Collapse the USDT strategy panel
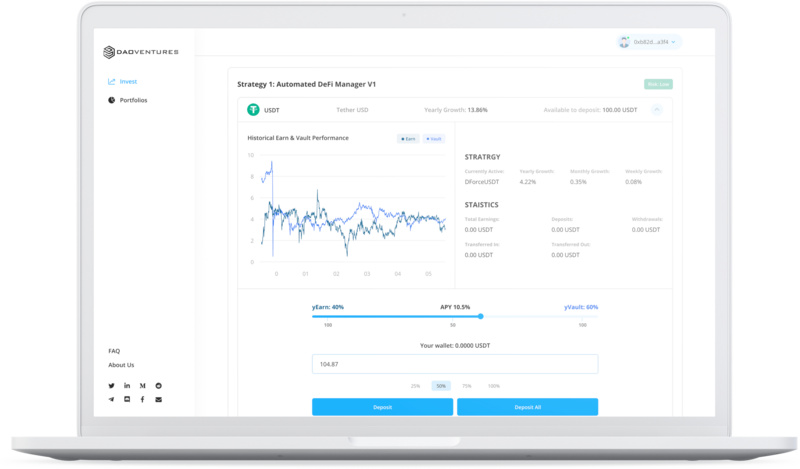 [657, 110]
